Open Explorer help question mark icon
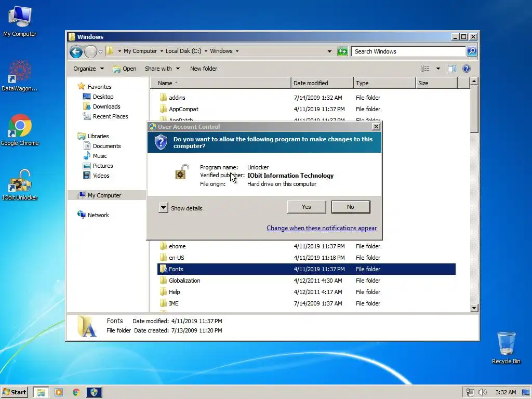532x399 pixels. [x=467, y=69]
